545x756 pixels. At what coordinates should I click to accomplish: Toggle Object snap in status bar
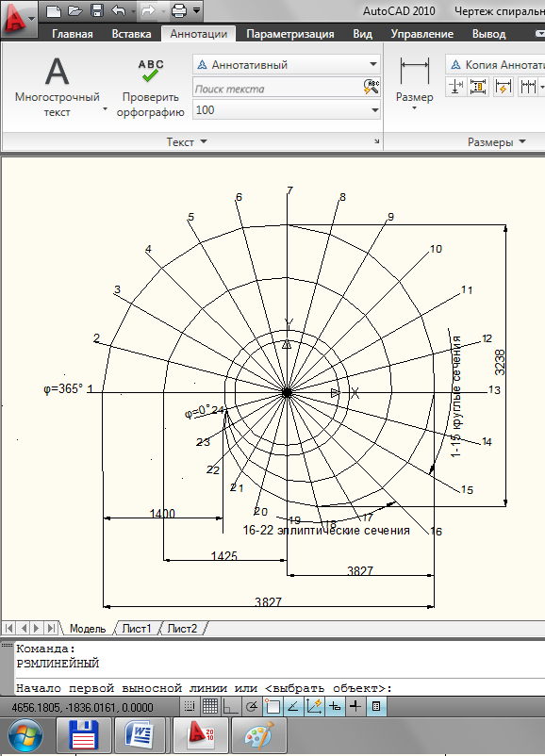(x=272, y=707)
